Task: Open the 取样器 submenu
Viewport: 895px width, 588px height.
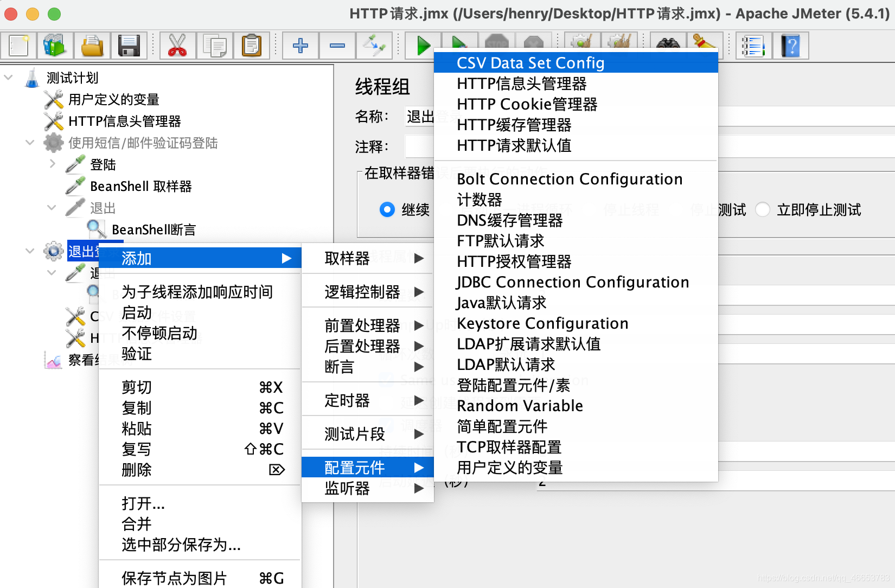Action: coord(368,258)
